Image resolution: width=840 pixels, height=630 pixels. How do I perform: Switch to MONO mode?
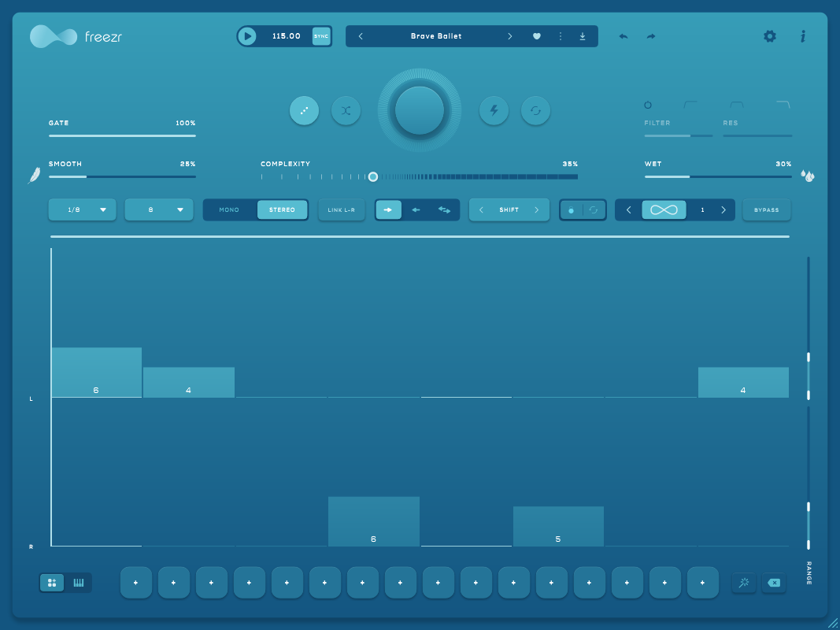point(229,210)
